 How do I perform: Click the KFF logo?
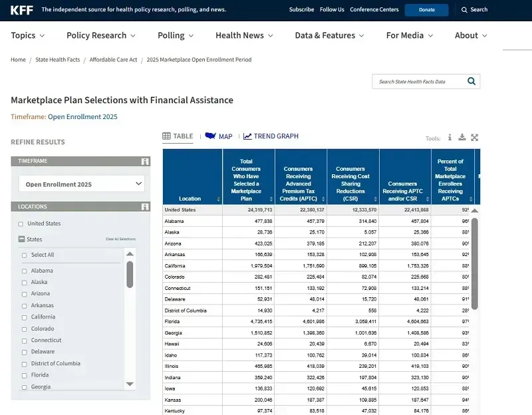tap(22, 10)
